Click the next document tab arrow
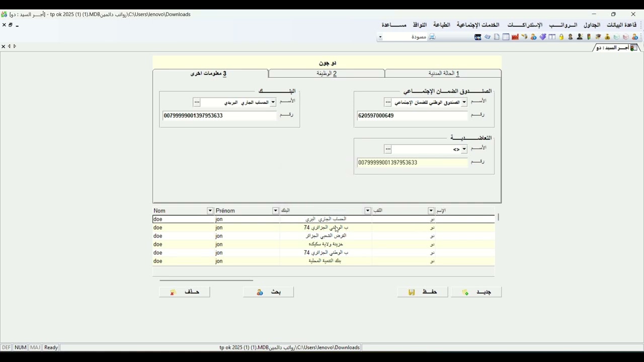Screen dimensions: 644x362 click(15, 46)
